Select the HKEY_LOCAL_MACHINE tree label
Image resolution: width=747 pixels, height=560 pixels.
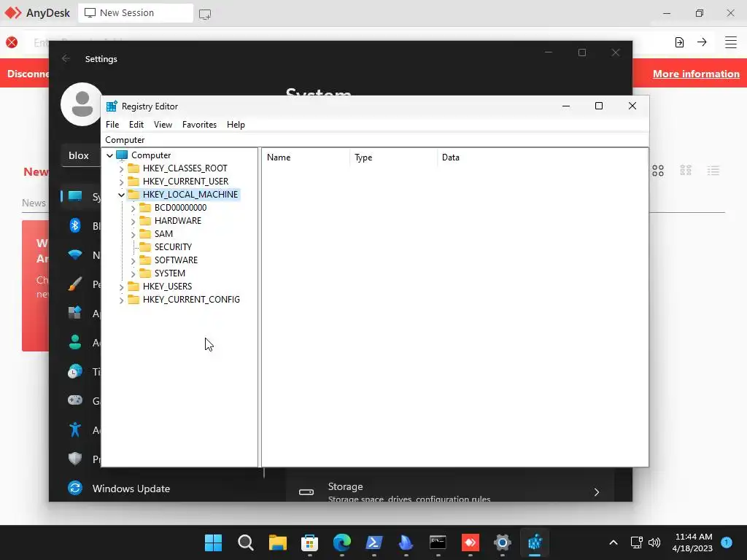pos(190,194)
